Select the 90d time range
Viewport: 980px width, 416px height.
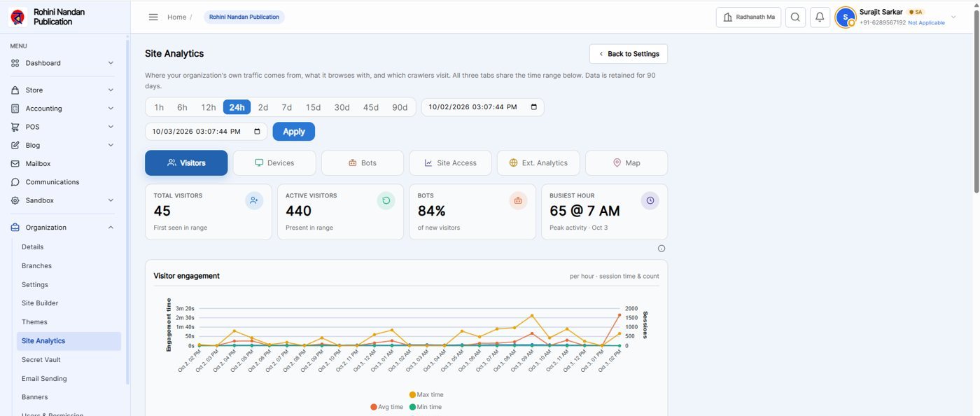400,107
